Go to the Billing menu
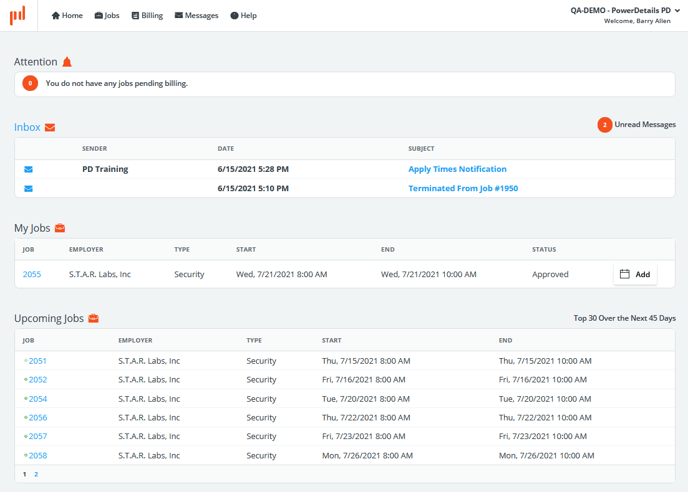688x492 pixels. click(x=147, y=16)
